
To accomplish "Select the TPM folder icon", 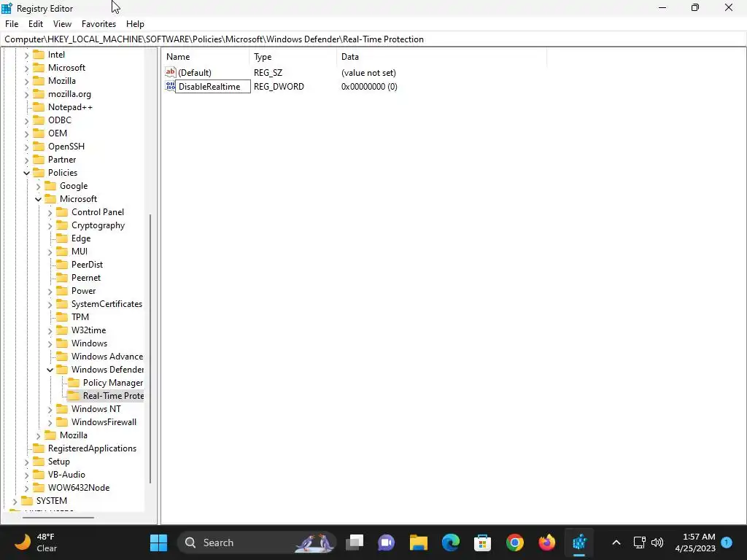I will (62, 316).
